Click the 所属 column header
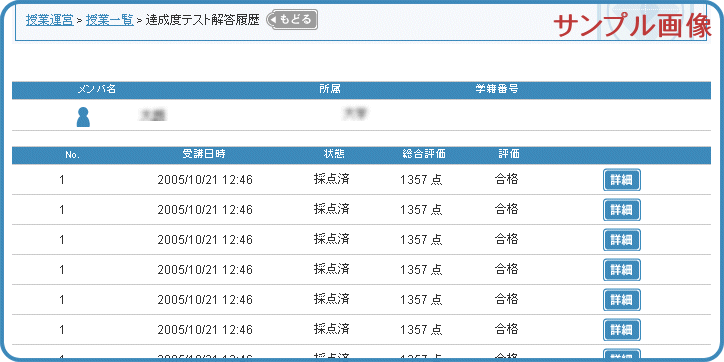 (x=330, y=90)
